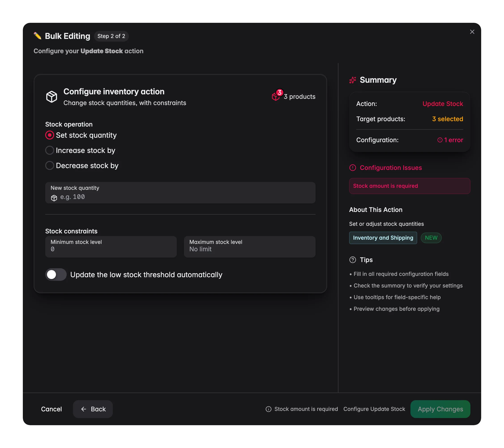Click the 'Configuration Issues' heading

(x=391, y=168)
